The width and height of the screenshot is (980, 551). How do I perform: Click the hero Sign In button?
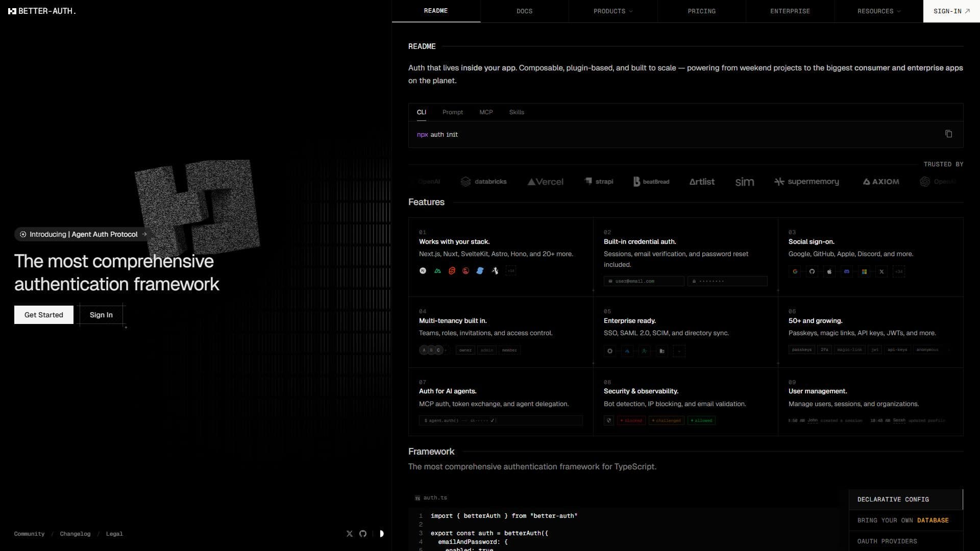coord(101,315)
